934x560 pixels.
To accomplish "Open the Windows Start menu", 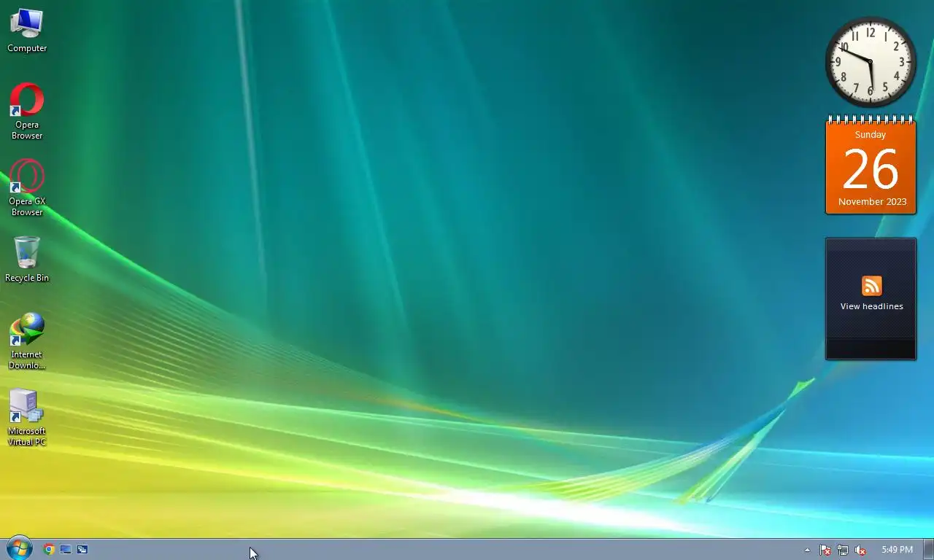I will pos(19,548).
